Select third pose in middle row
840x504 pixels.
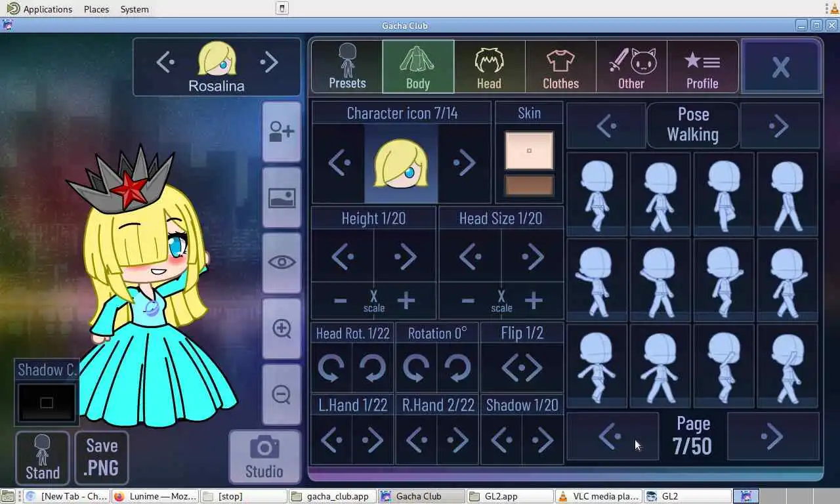724,280
